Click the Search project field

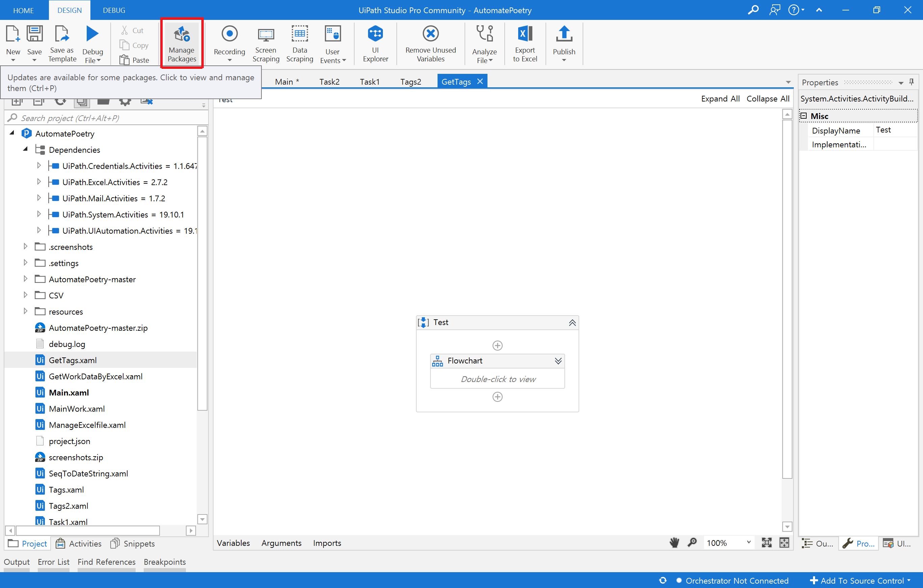point(107,118)
